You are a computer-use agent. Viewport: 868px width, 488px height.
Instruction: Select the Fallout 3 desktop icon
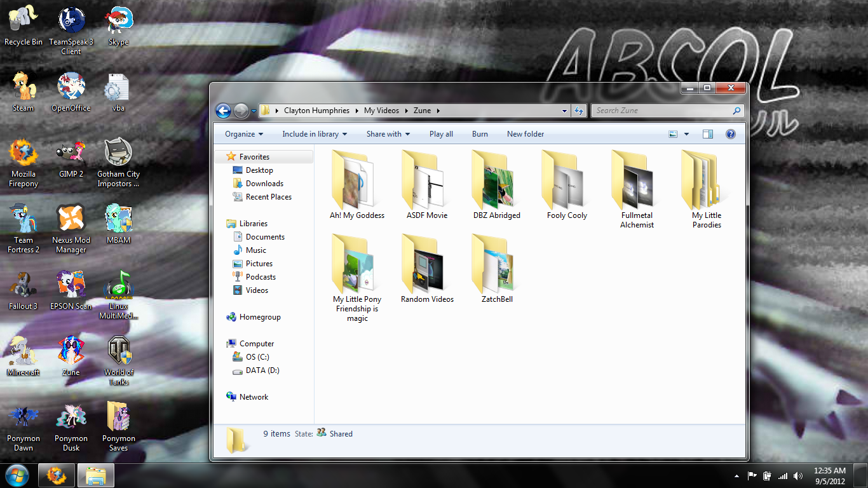point(24,290)
